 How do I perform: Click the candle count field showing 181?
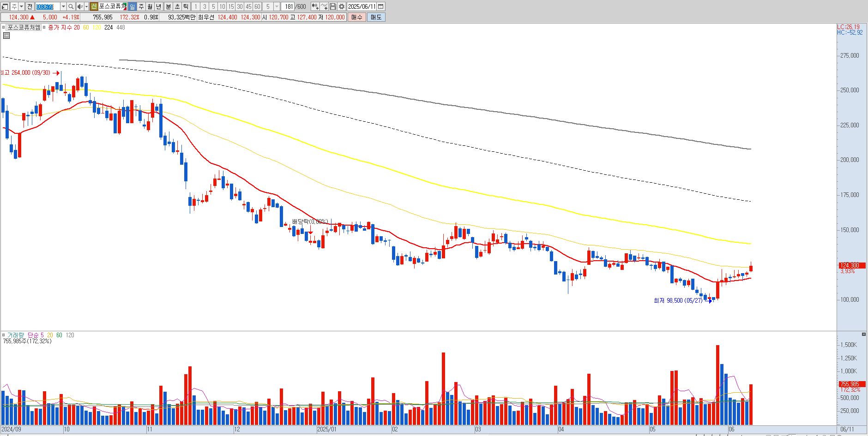tap(288, 6)
